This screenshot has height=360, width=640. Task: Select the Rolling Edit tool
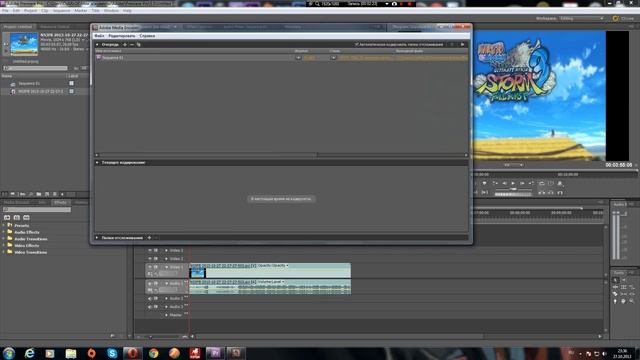(x=624, y=287)
